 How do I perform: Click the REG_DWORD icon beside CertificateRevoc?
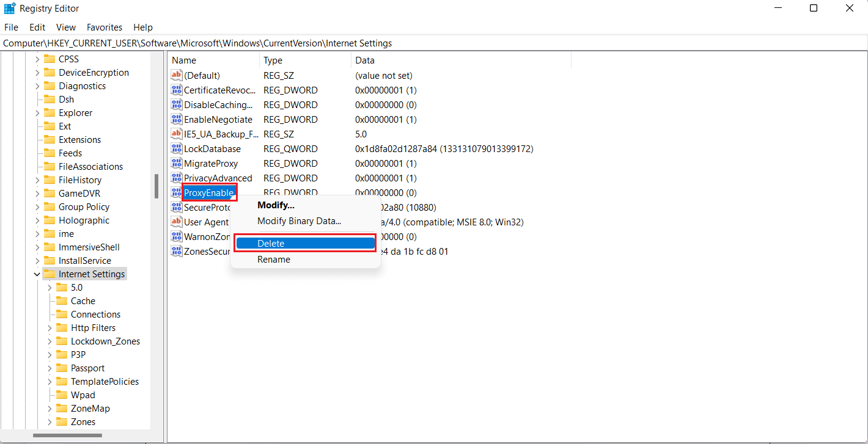click(176, 90)
